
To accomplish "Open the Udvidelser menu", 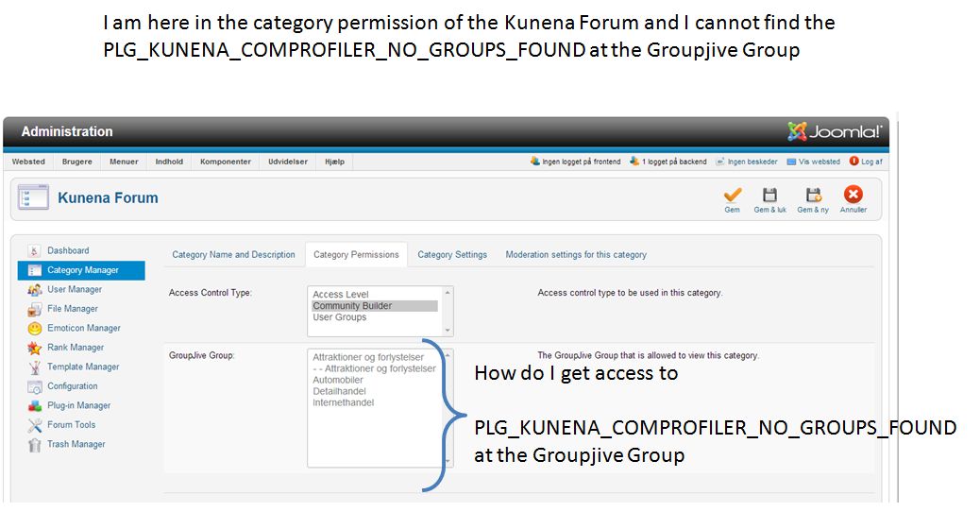I will coord(288,162).
